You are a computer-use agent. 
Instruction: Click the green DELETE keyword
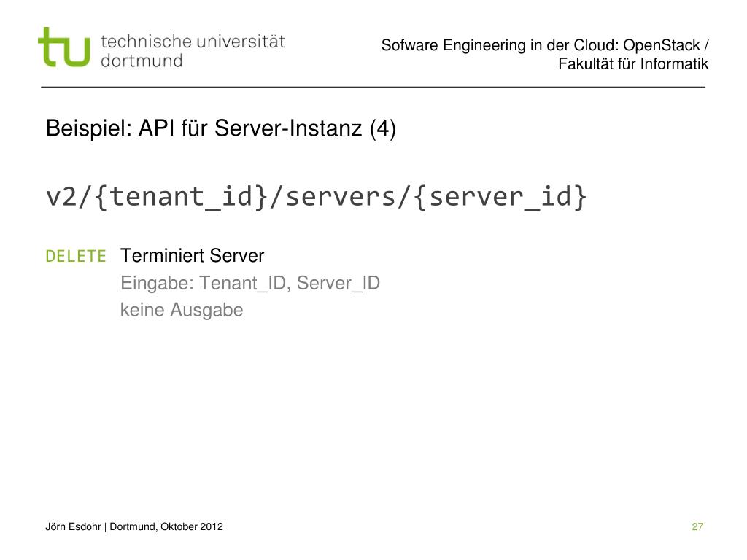tap(76, 256)
